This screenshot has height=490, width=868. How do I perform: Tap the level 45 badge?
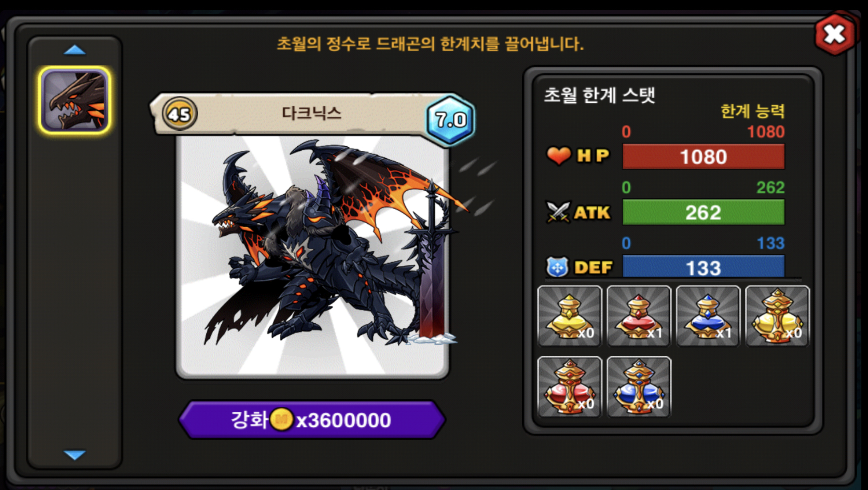[180, 114]
